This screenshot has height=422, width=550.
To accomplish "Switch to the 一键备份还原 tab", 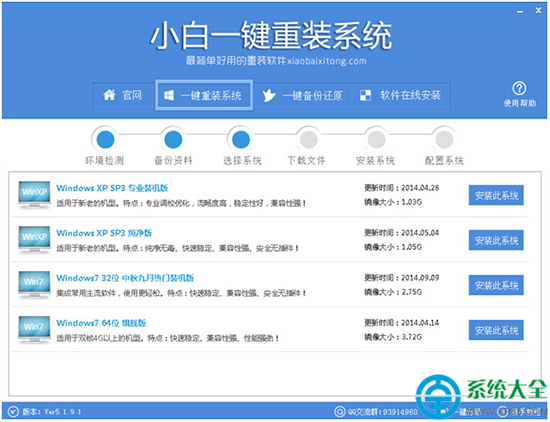I will click(x=302, y=95).
